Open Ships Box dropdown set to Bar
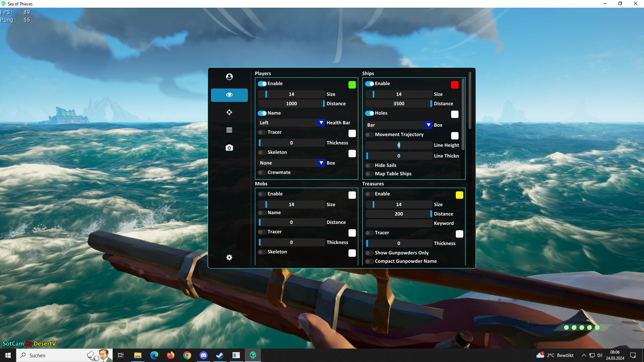This screenshot has height=362, width=644. coord(399,125)
